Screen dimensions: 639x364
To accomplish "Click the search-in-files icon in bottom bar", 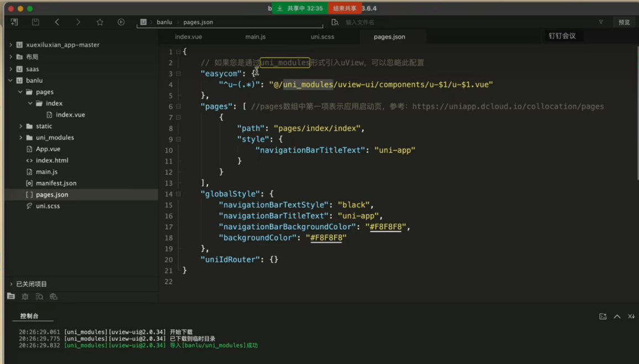I will pos(39,296).
